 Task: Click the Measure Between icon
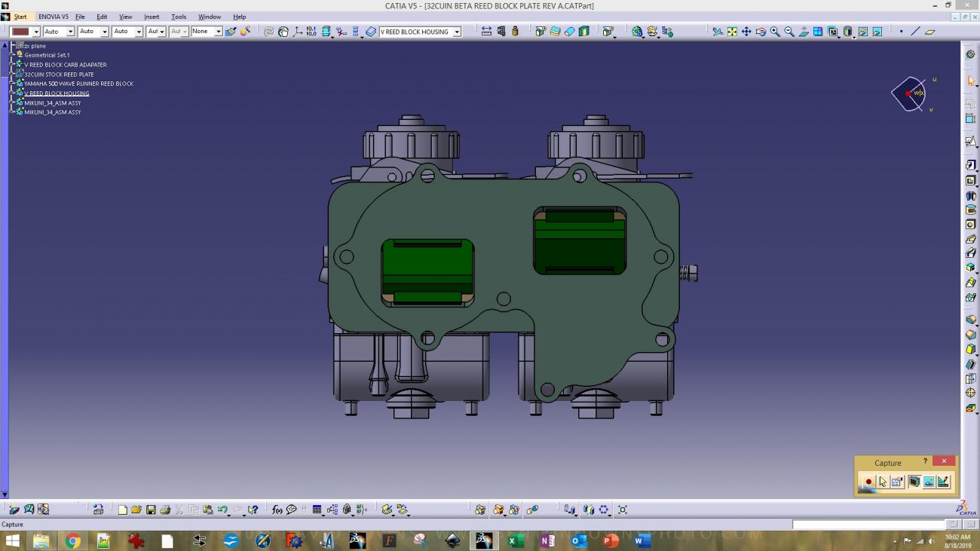(x=486, y=32)
